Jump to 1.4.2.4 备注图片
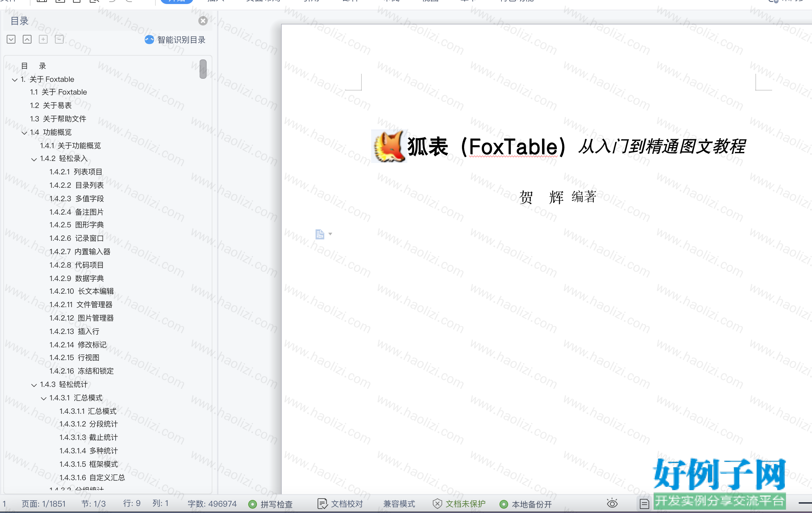The image size is (812, 513). coord(77,212)
